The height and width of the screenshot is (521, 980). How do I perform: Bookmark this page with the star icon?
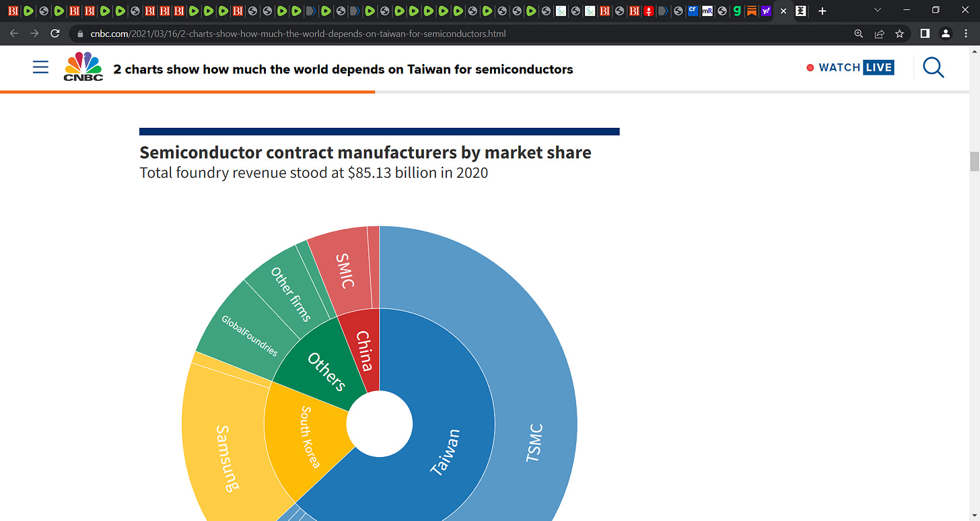tap(899, 34)
